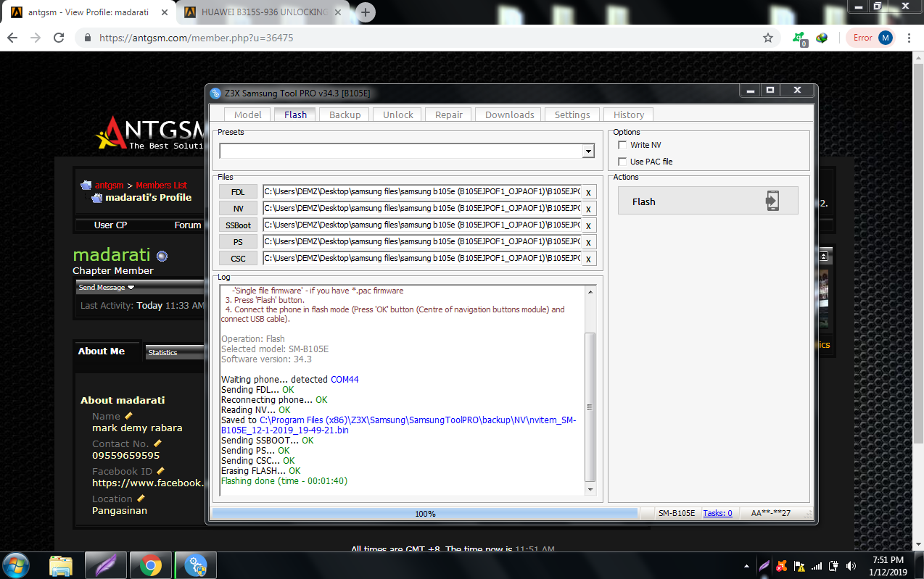Image resolution: width=924 pixels, height=579 pixels.
Task: Clear the SSBoot file path
Action: pos(588,225)
